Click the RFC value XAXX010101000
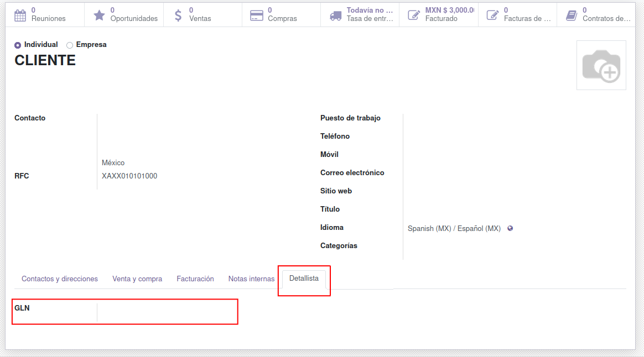Viewport: 644px width, 357px height. [x=129, y=176]
